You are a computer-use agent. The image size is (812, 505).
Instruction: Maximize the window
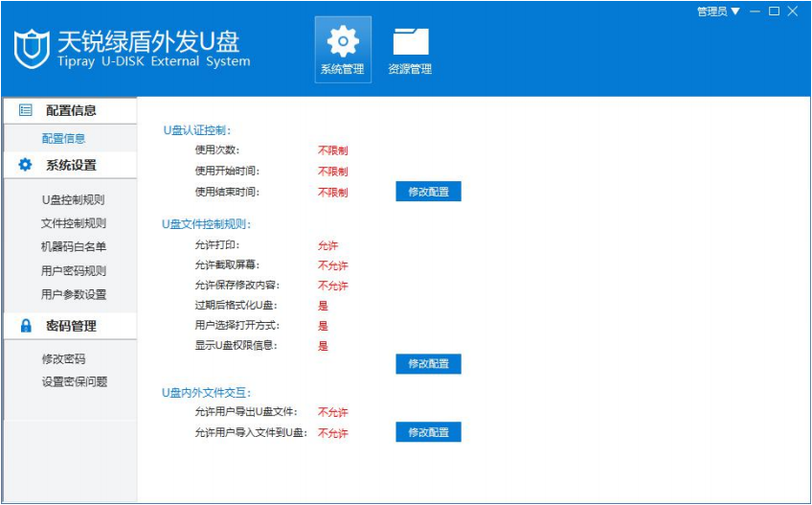point(775,11)
